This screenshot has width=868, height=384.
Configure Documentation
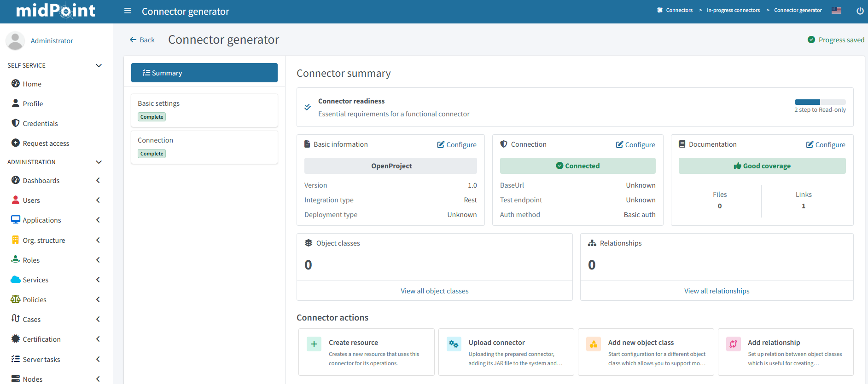[x=826, y=144]
